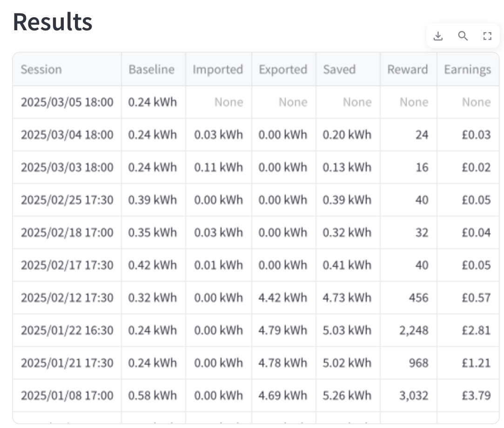Open the table search icon
Image resolution: width=504 pixels, height=428 pixels.
click(x=463, y=36)
